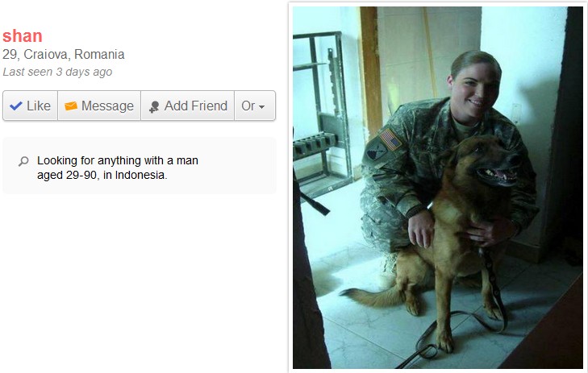Viewport: 588px width, 373px height.
Task: Expand the caret arrow next to Or
Action: coord(262,106)
